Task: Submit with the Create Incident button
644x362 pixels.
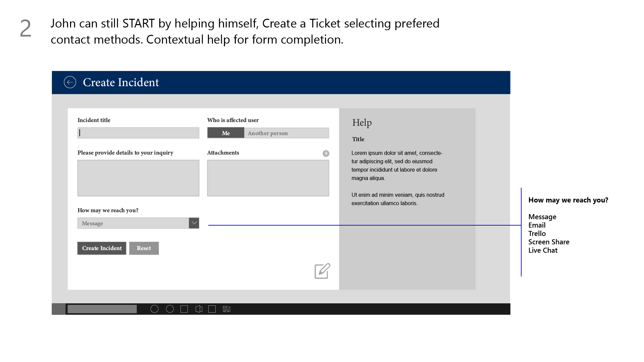Action: tap(102, 248)
